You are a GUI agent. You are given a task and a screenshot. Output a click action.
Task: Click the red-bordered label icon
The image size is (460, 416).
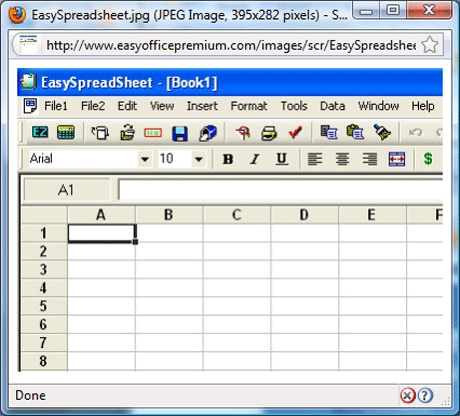153,133
